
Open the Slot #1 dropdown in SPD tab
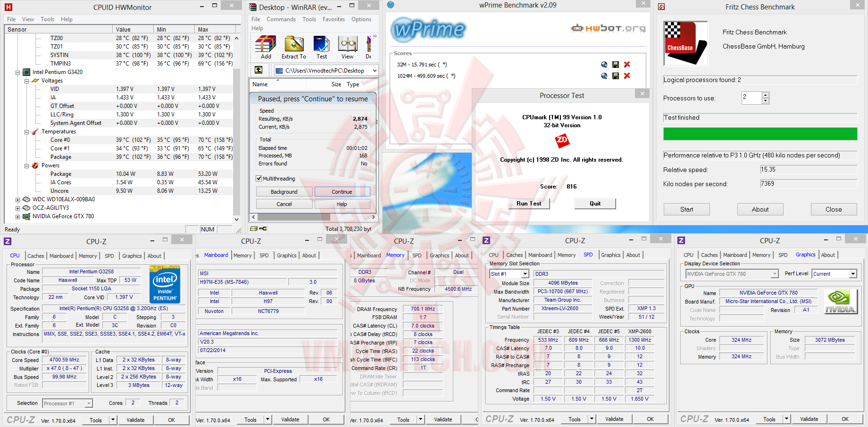[525, 274]
